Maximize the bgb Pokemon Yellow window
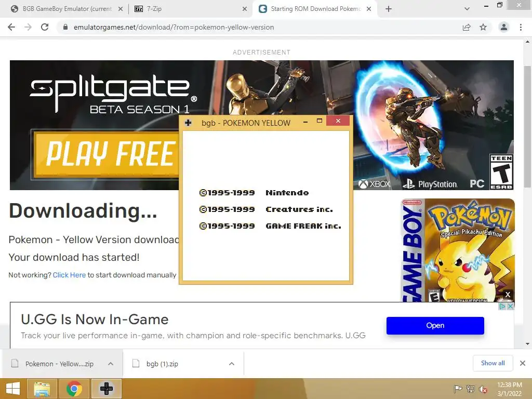 320,121
